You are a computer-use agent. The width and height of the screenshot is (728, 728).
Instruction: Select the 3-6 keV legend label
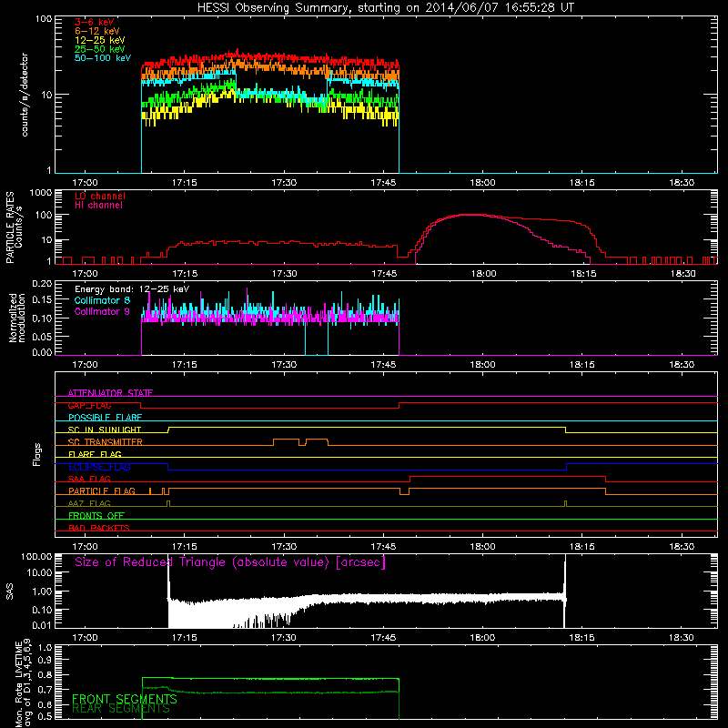click(94, 22)
